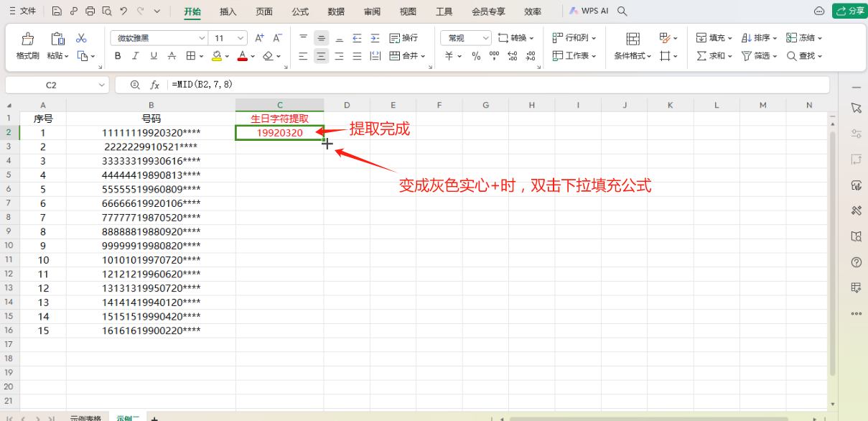Click the selection arrow icon in right sidebar
Image resolution: width=868 pixels, height=421 pixels.
coord(856,108)
